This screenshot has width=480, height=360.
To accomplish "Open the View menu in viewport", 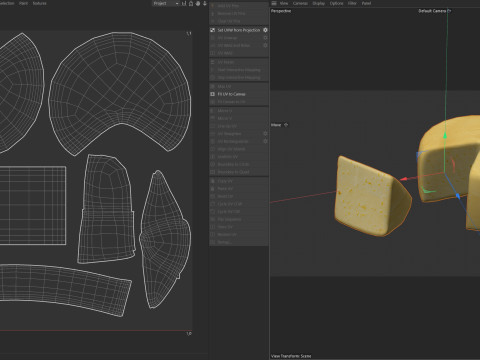I will (284, 3).
